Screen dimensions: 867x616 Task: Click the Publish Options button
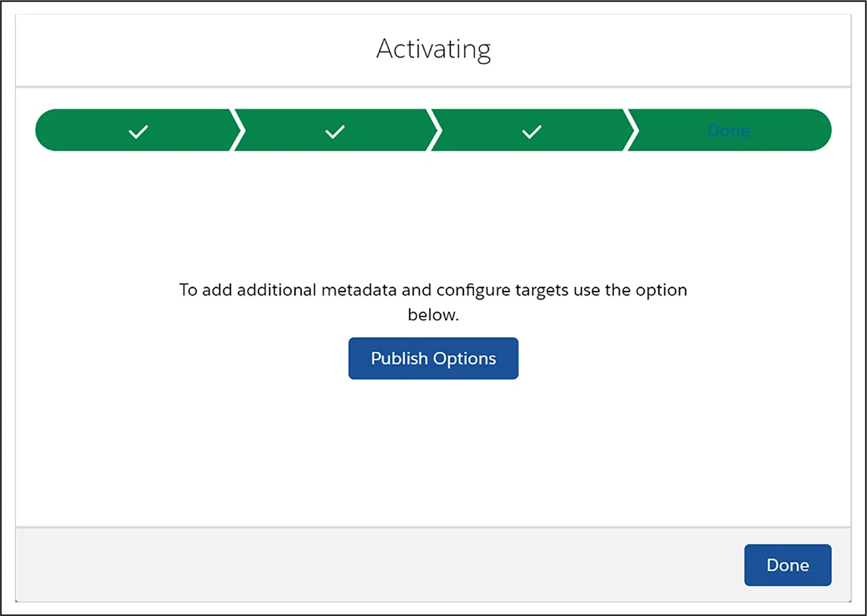click(x=433, y=358)
